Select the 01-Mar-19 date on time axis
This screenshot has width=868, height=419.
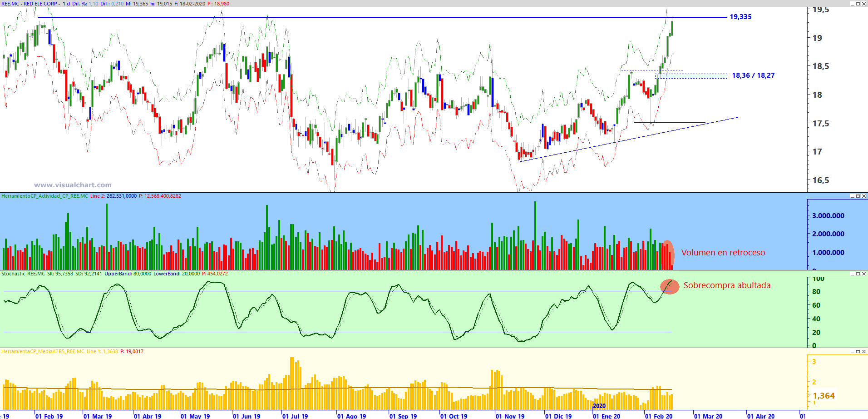point(98,416)
